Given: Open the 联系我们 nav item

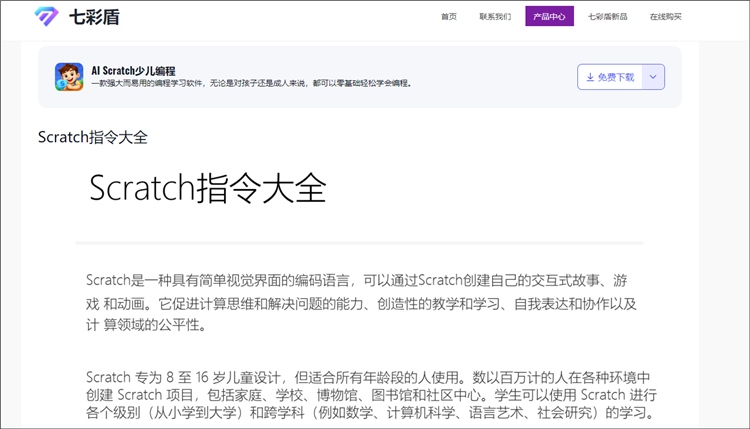Looking at the screenshot, I should 495,17.
